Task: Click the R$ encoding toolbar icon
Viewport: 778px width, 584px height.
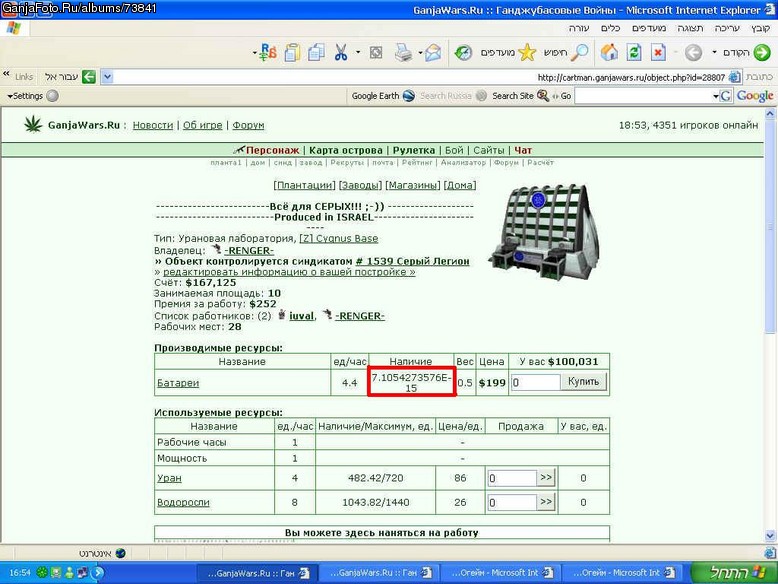Action: [x=268, y=53]
